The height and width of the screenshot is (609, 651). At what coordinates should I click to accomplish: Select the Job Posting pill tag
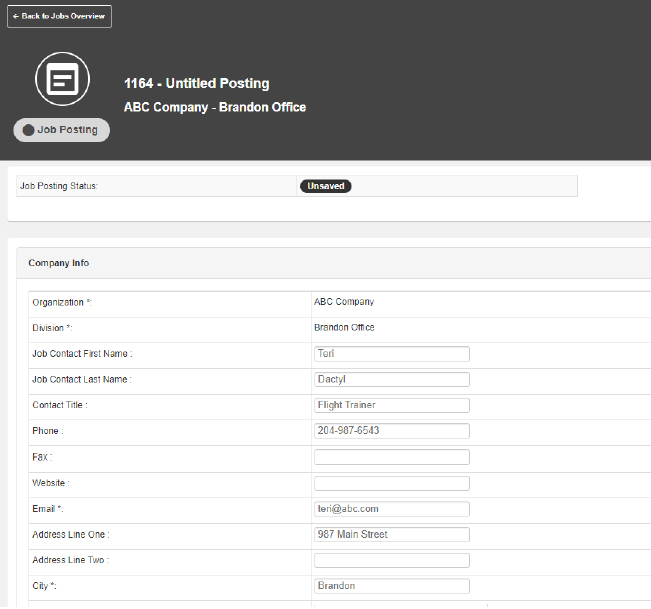pos(61,130)
